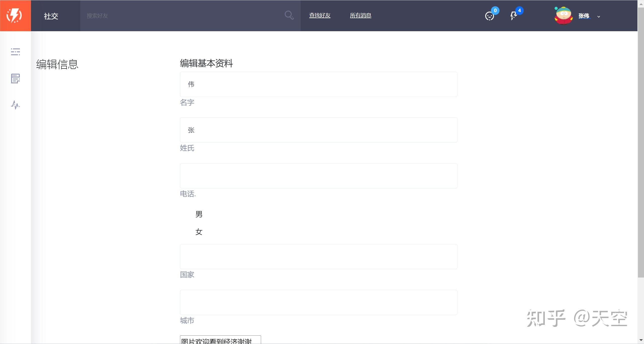
Task: Click the 张伟 username in header
Action: 584,16
